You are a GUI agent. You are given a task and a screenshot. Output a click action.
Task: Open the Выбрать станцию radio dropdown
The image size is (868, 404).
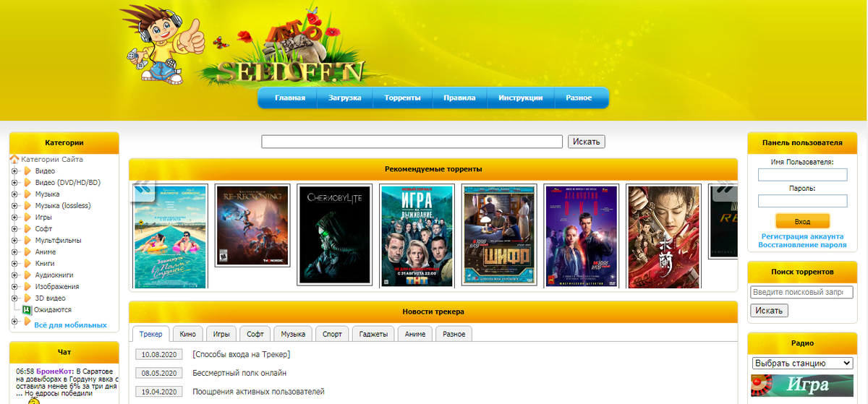point(803,363)
